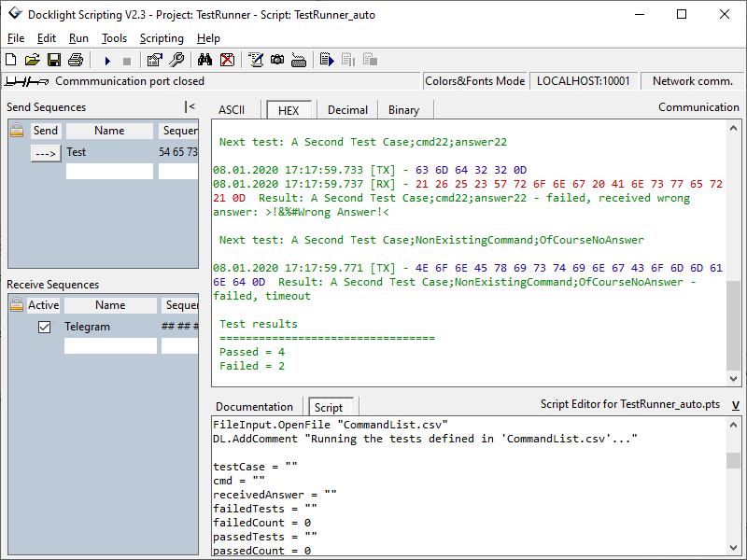The image size is (747, 560).
Task: Print the communication log with the printer icon
Action: (x=75, y=61)
